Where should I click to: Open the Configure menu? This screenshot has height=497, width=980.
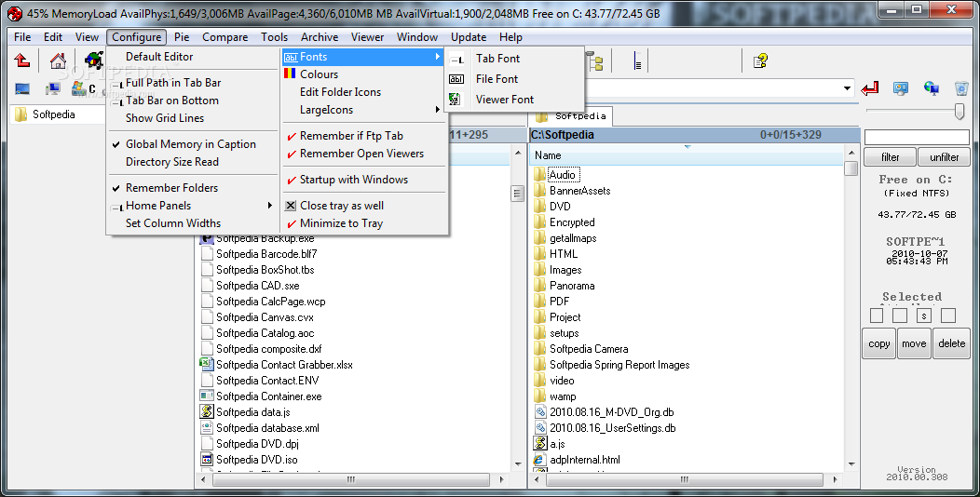click(x=136, y=37)
